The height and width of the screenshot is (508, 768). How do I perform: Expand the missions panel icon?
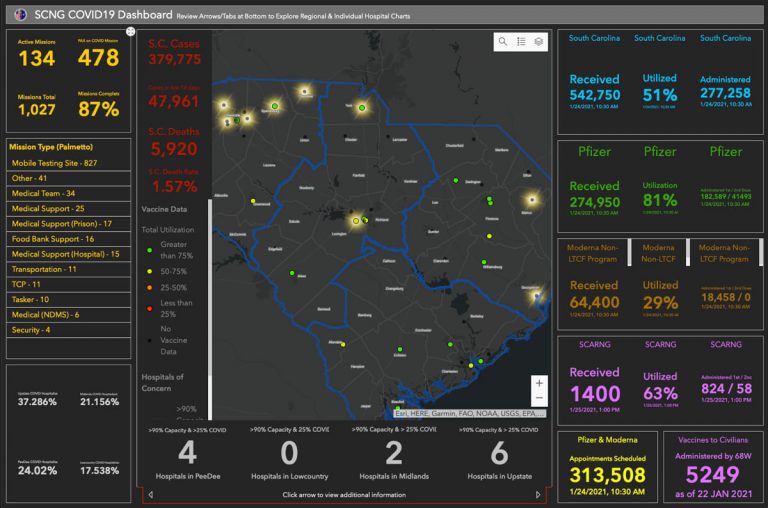(130, 31)
